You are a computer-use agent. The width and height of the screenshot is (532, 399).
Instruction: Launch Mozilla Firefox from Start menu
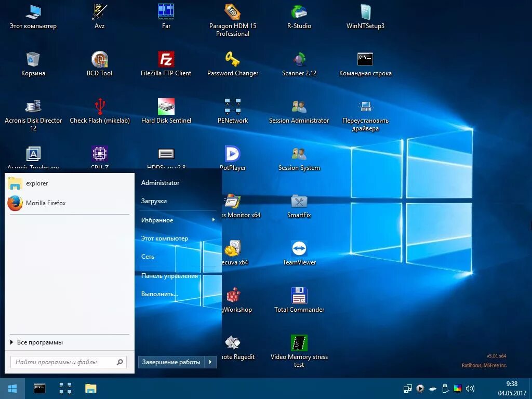tap(68, 203)
